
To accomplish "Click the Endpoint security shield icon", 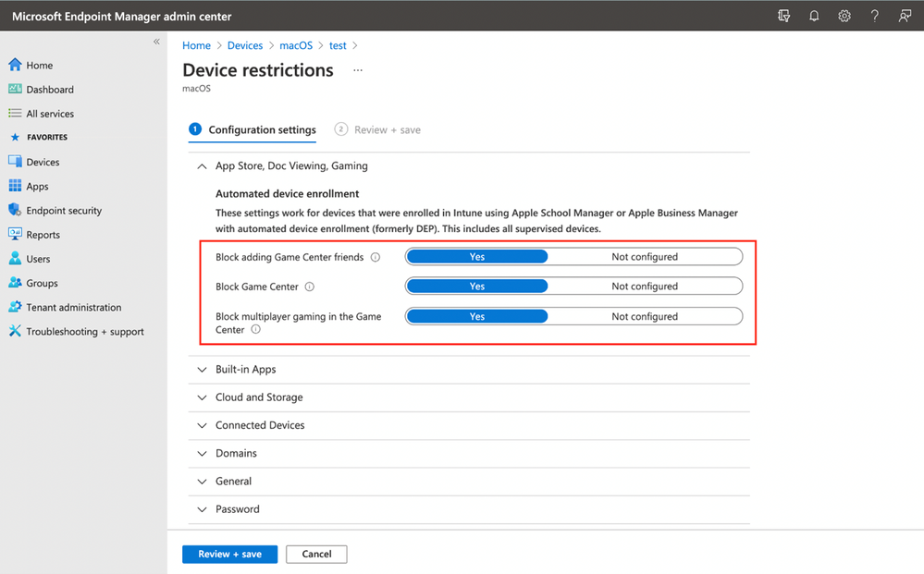I will tap(15, 210).
